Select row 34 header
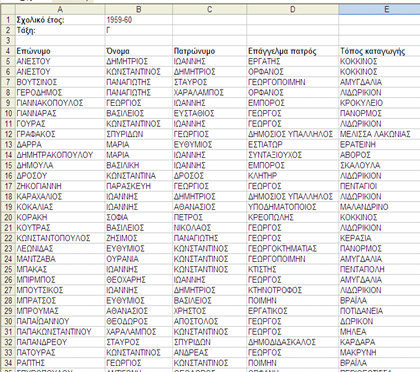 coord(8,363)
